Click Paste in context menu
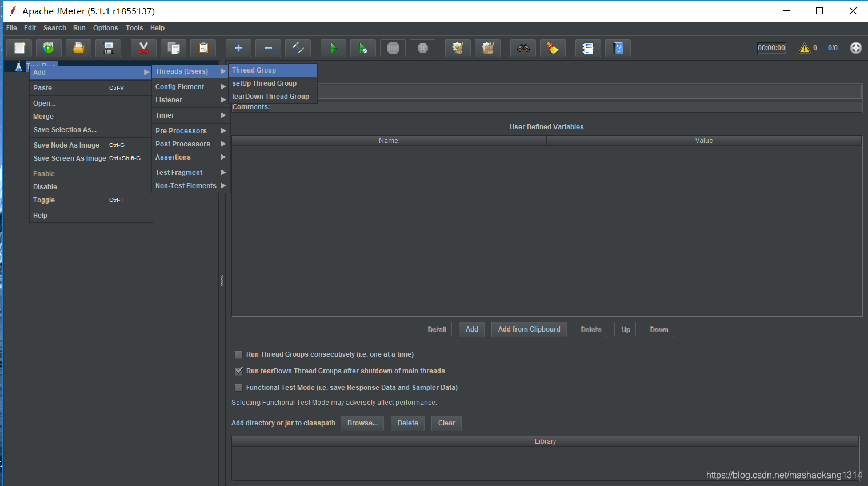 pos(91,88)
